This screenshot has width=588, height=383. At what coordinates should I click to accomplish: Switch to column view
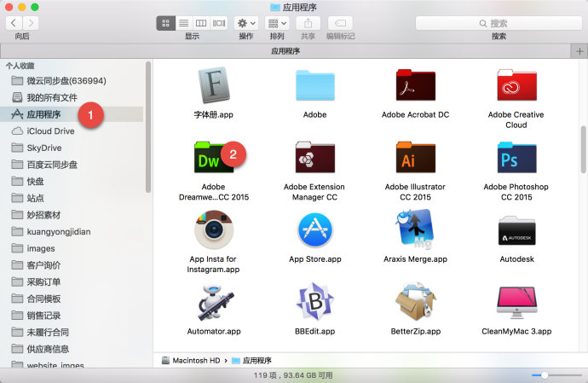tap(201, 23)
